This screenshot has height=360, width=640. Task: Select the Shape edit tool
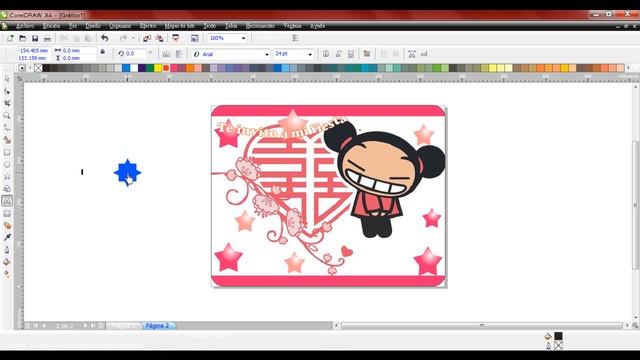point(7,91)
